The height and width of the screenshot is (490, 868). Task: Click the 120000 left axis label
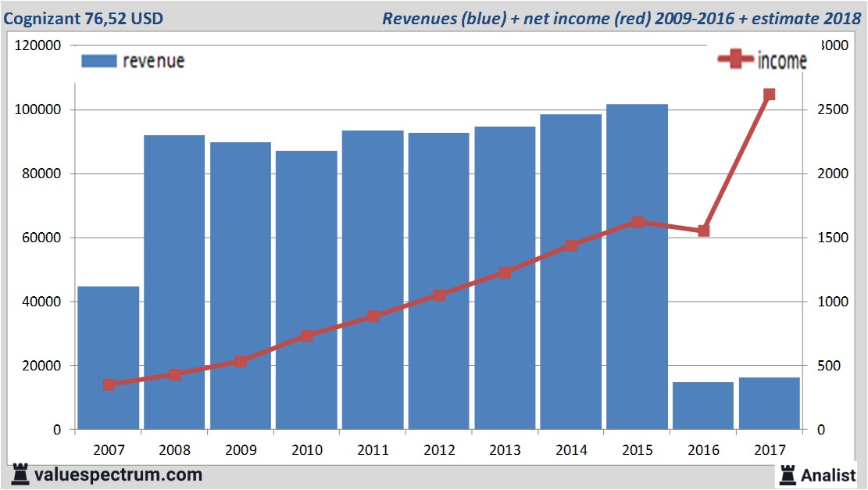38,45
